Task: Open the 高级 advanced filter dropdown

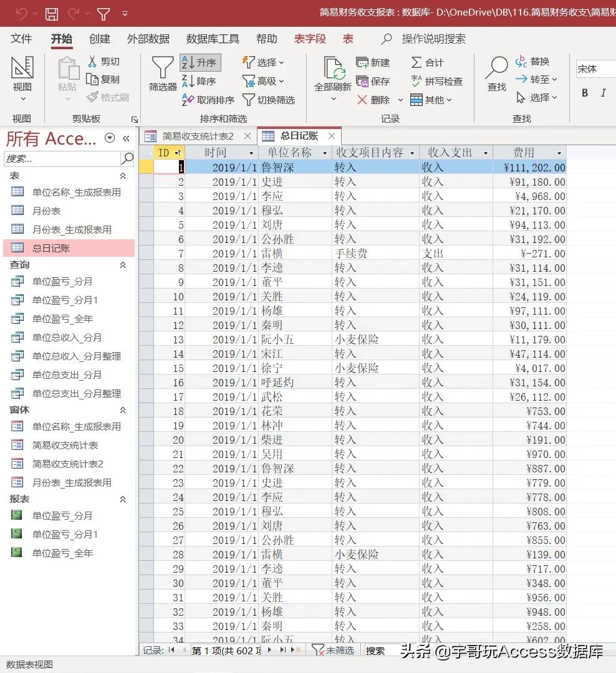Action: click(263, 81)
